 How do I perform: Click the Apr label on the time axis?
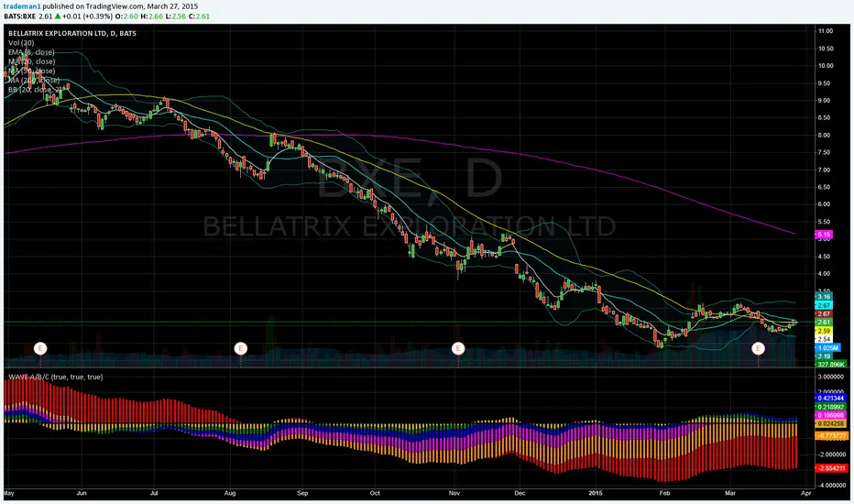pyautogui.click(x=806, y=493)
